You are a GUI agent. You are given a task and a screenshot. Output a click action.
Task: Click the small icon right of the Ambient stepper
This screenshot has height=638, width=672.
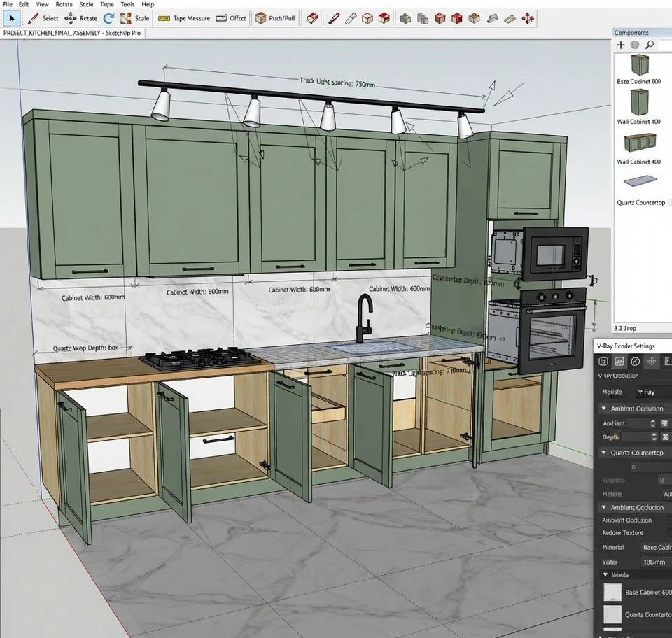(665, 423)
